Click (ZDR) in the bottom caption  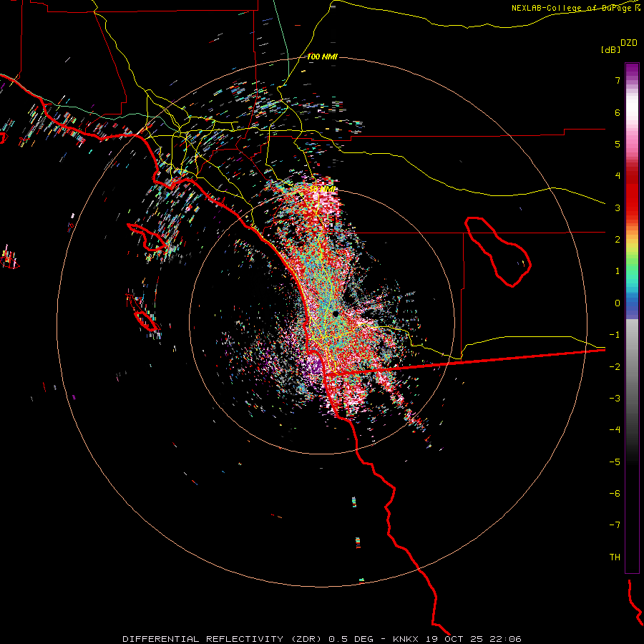pos(307,639)
